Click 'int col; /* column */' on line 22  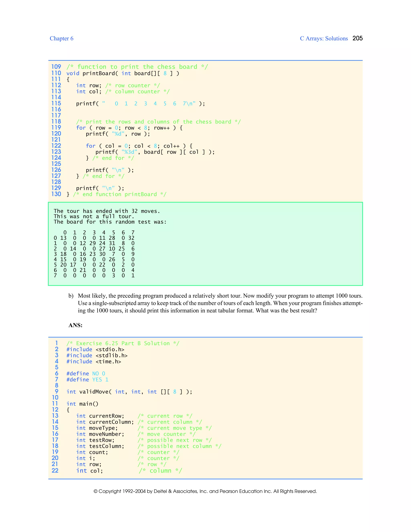[x=129, y=471]
